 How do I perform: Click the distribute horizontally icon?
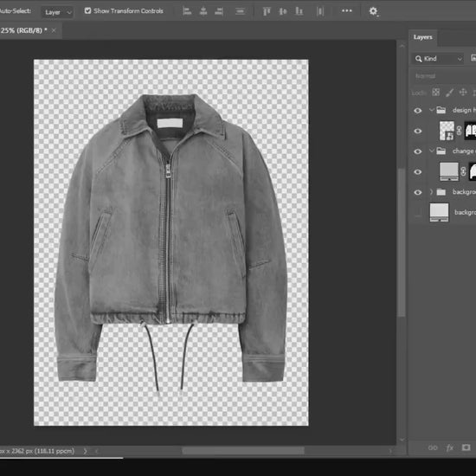320,11
